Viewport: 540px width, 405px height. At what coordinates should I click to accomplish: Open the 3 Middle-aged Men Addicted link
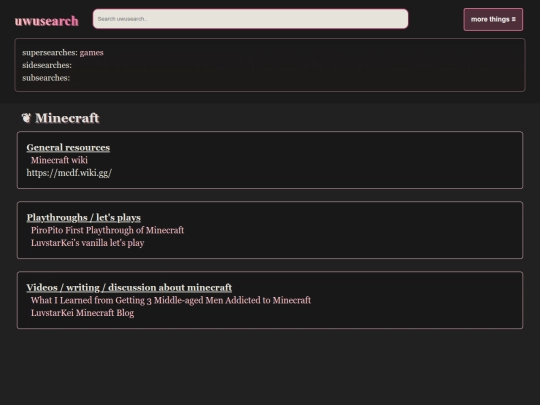pyautogui.click(x=171, y=300)
